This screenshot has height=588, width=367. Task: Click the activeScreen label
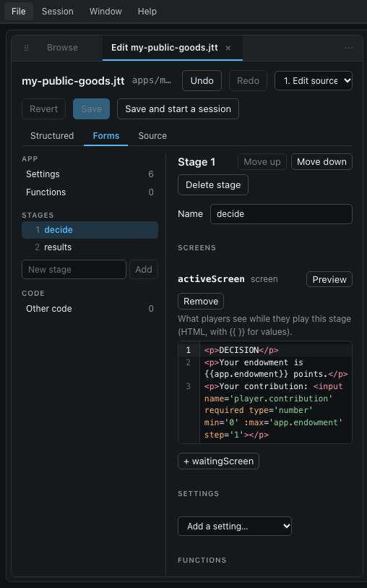pyautogui.click(x=211, y=279)
